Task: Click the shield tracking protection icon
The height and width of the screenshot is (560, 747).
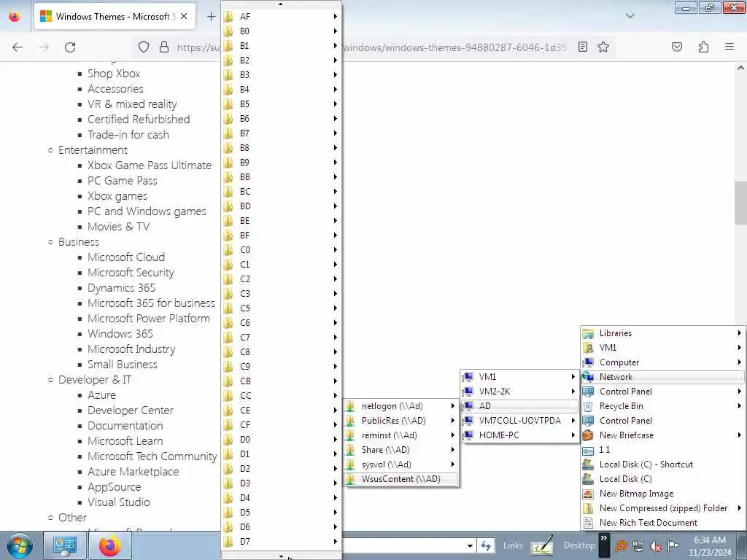Action: 144,47
